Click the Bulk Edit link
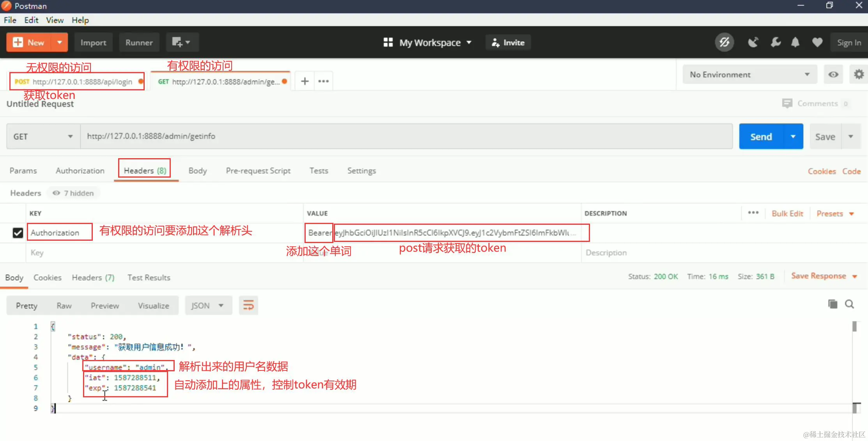This screenshot has width=868, height=441. click(787, 213)
